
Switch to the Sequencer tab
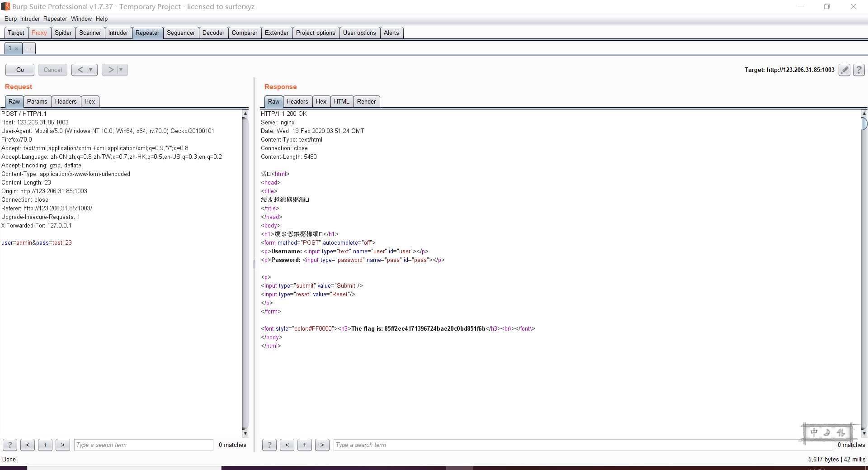(x=181, y=33)
